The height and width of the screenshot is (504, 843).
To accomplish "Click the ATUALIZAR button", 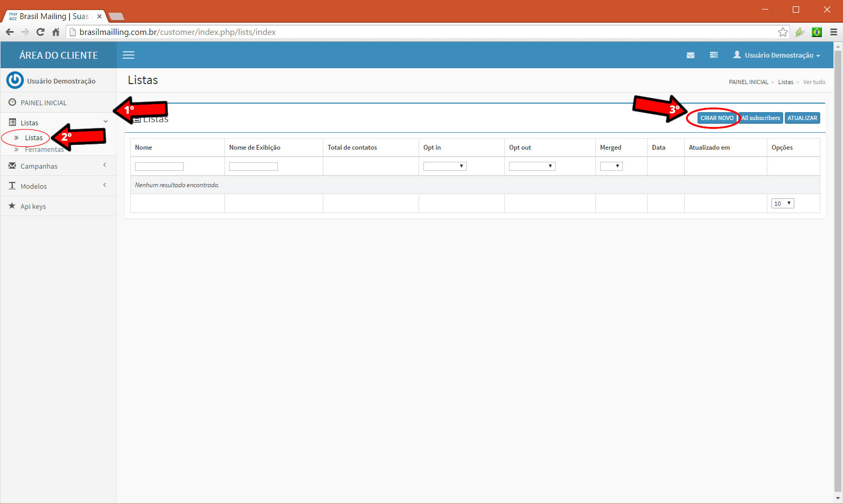I will click(x=802, y=118).
